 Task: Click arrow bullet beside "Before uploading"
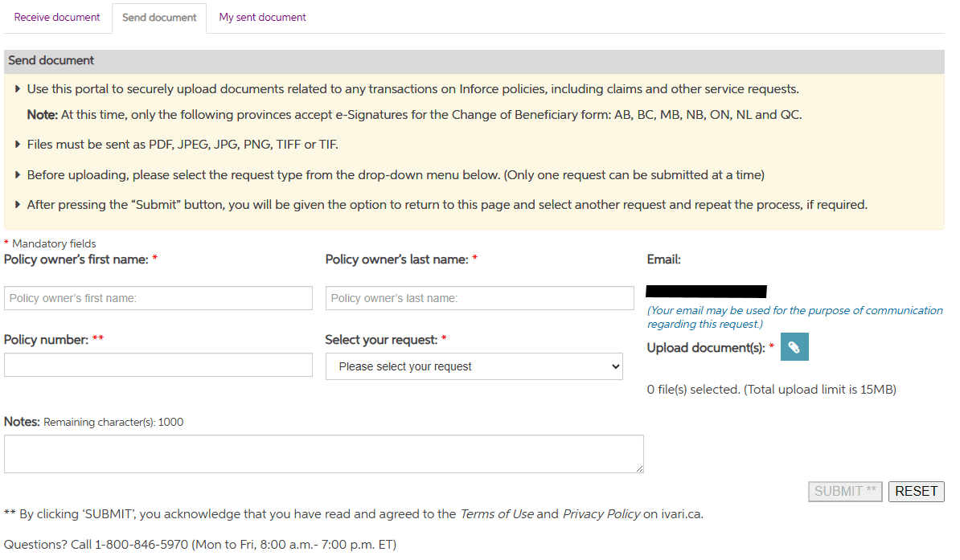(x=18, y=175)
